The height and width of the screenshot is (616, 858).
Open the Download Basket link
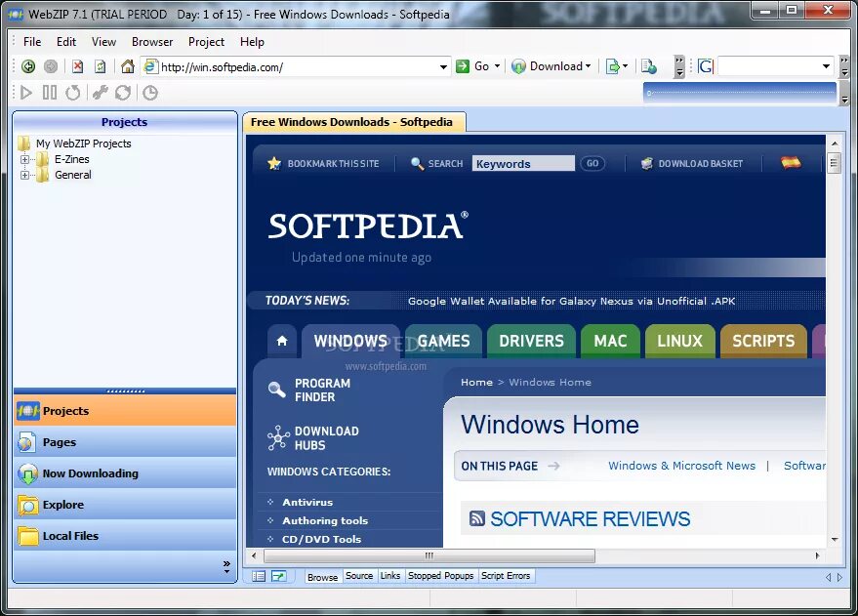coord(692,163)
